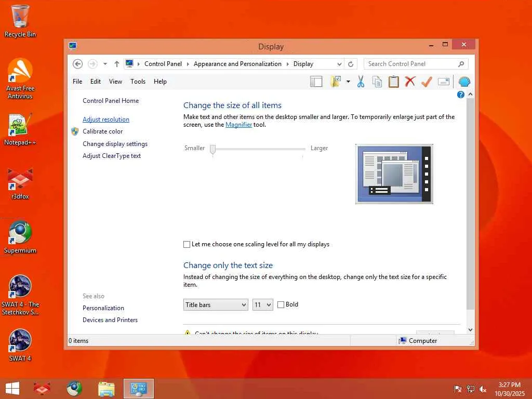This screenshot has height=399, width=532.
Task: Click the r3dfox taskbar icon
Action: 42,389
